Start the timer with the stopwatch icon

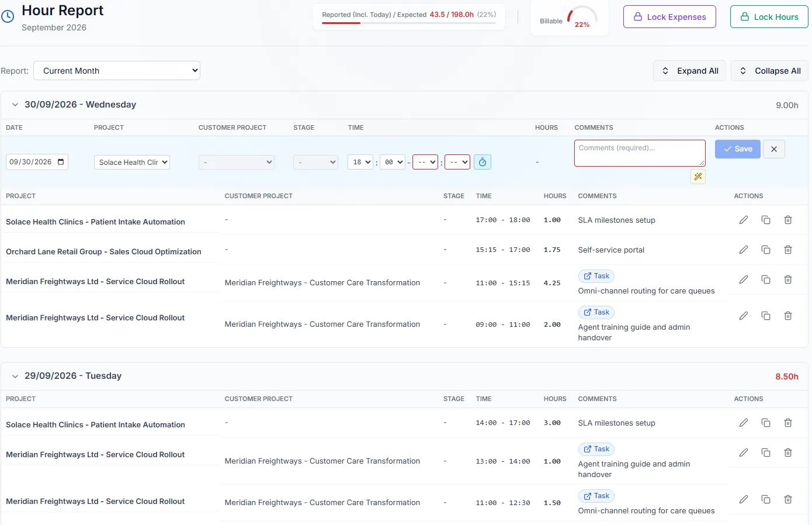pyautogui.click(x=483, y=162)
